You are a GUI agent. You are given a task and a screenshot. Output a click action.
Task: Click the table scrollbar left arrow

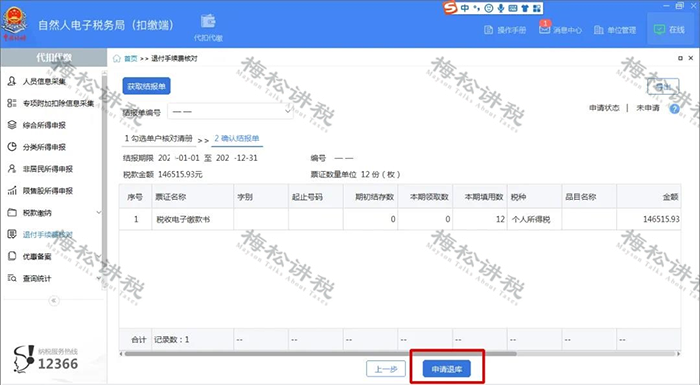pos(121,354)
